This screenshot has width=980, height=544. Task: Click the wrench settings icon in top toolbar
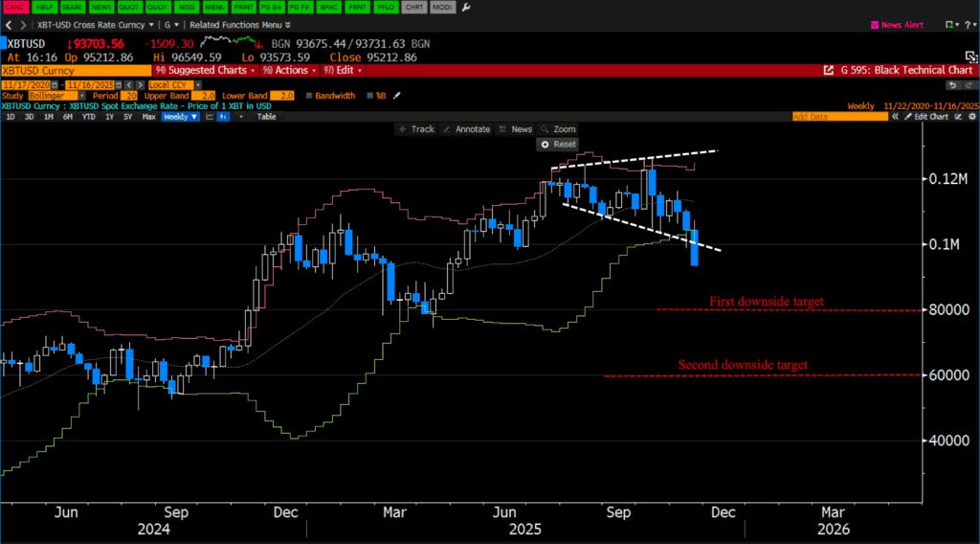pyautogui.click(x=466, y=7)
